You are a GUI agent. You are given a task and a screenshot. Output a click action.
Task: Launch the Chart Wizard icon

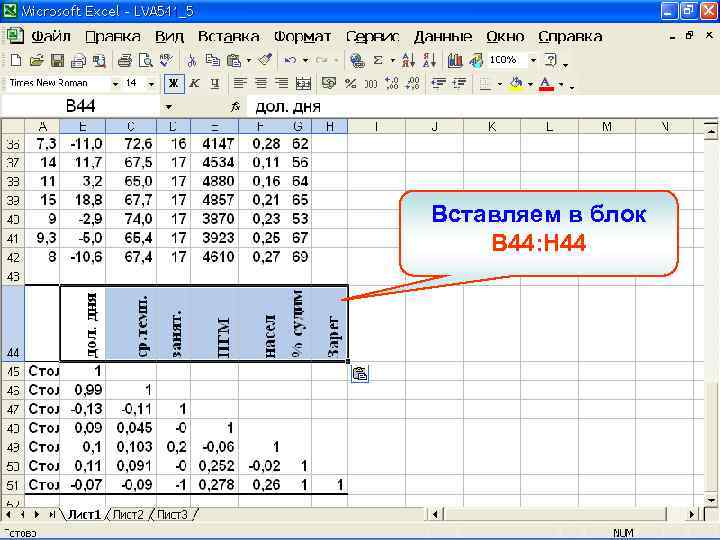point(455,60)
